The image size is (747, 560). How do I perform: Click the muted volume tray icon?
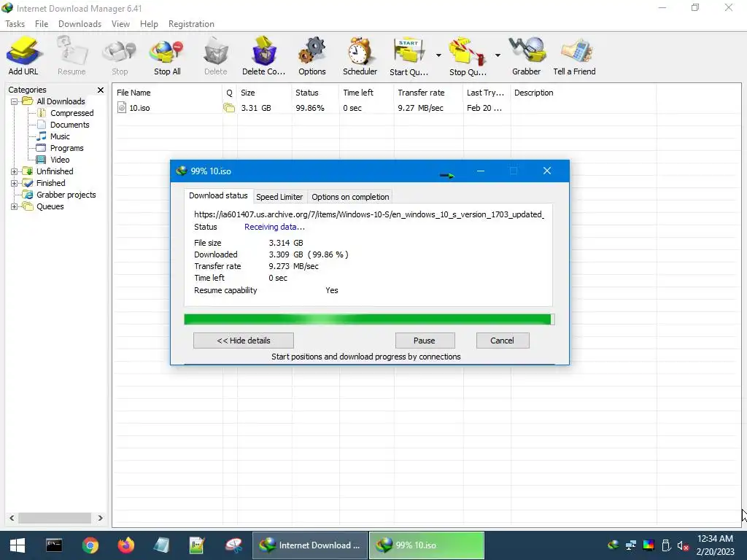pos(683,545)
